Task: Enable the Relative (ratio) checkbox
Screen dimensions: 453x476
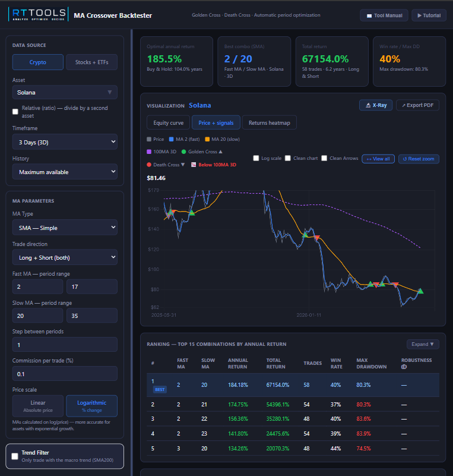Action: click(x=15, y=112)
